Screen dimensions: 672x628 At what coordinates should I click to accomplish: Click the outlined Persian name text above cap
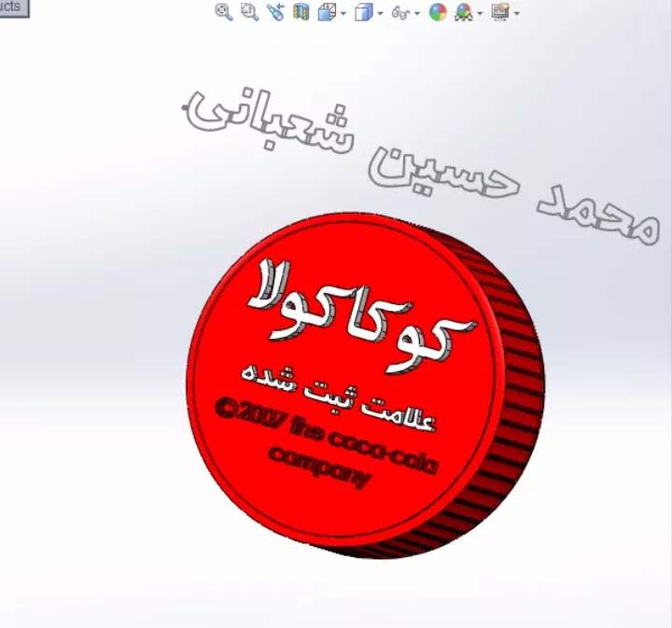420,163
